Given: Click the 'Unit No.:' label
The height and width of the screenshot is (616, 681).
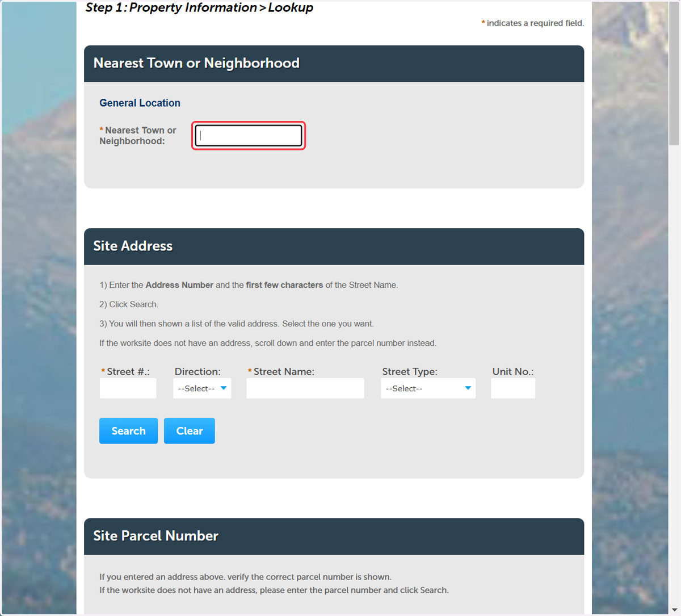Looking at the screenshot, I should [513, 371].
